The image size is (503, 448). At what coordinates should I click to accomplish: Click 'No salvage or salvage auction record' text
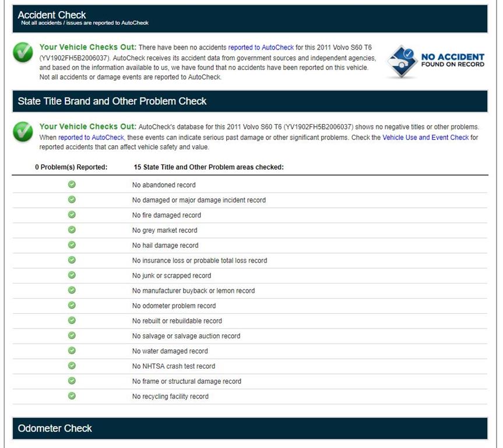click(186, 336)
